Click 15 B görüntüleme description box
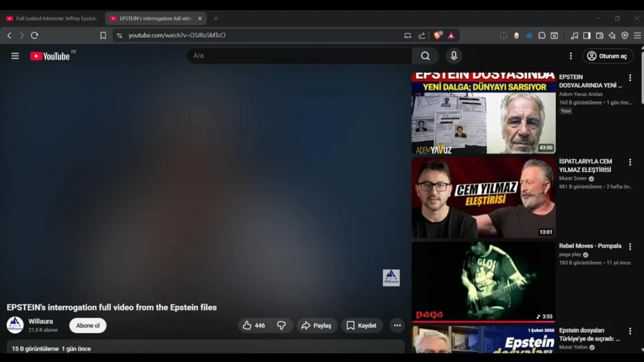644x362 pixels. (205, 348)
